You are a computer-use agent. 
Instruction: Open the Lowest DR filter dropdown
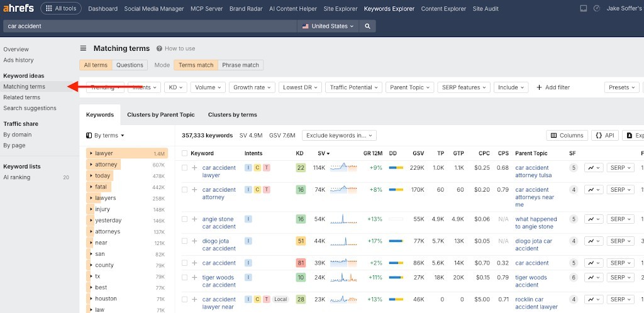point(300,87)
